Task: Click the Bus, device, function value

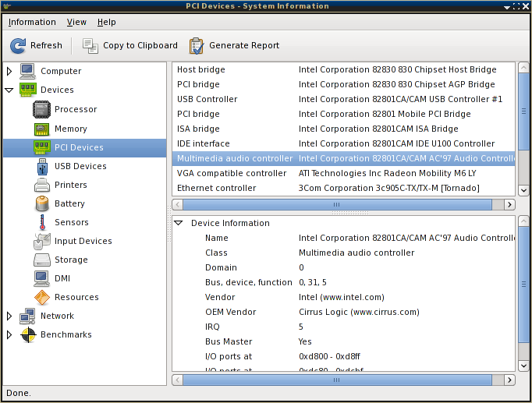Action: (x=313, y=283)
